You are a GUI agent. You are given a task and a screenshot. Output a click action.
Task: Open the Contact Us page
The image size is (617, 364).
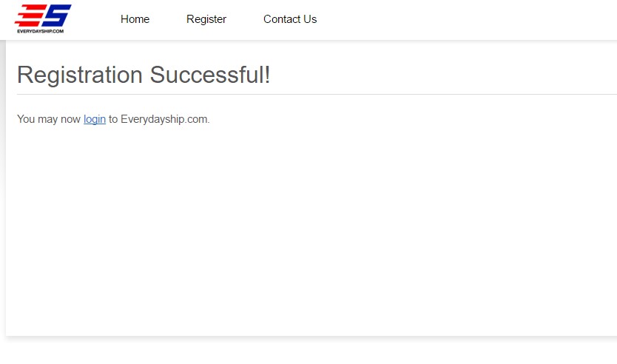click(x=290, y=19)
